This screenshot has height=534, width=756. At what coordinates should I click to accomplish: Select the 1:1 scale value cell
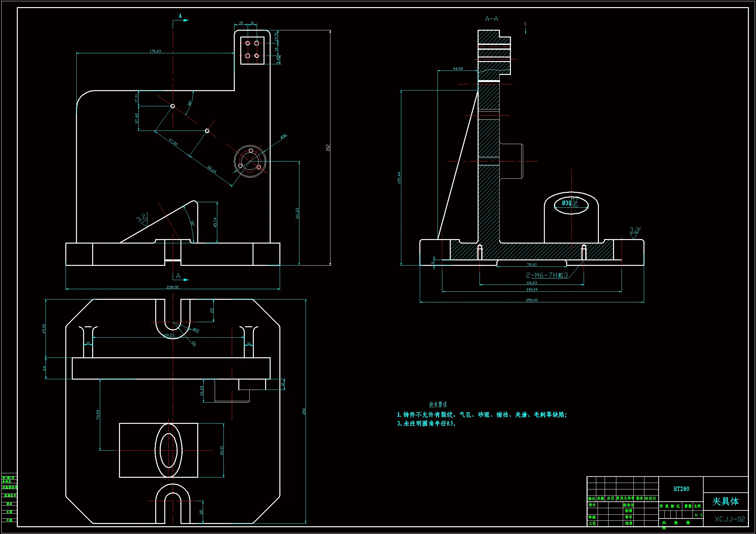[698, 515]
